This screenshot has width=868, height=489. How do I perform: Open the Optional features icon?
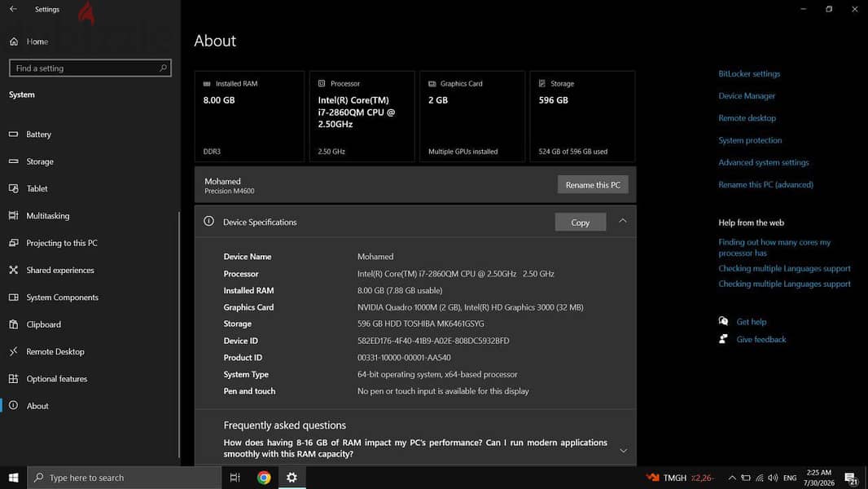pos(13,378)
